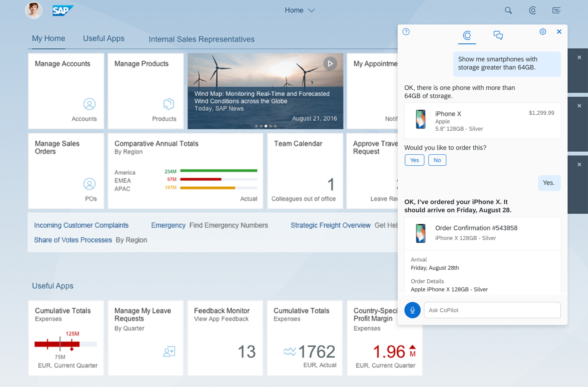This screenshot has width=588, height=387.
Task: Click the Useful Apps section heading
Action: coord(53,286)
